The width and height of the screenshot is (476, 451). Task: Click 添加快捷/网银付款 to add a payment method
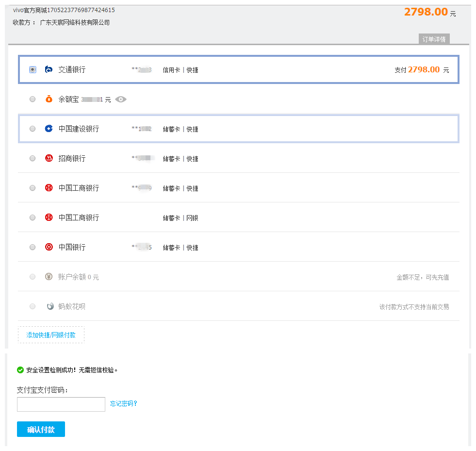click(x=51, y=335)
